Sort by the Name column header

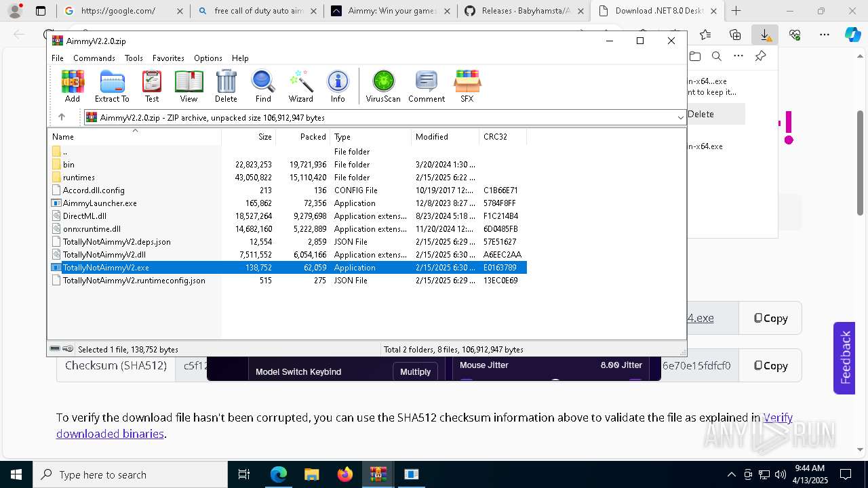(134, 137)
